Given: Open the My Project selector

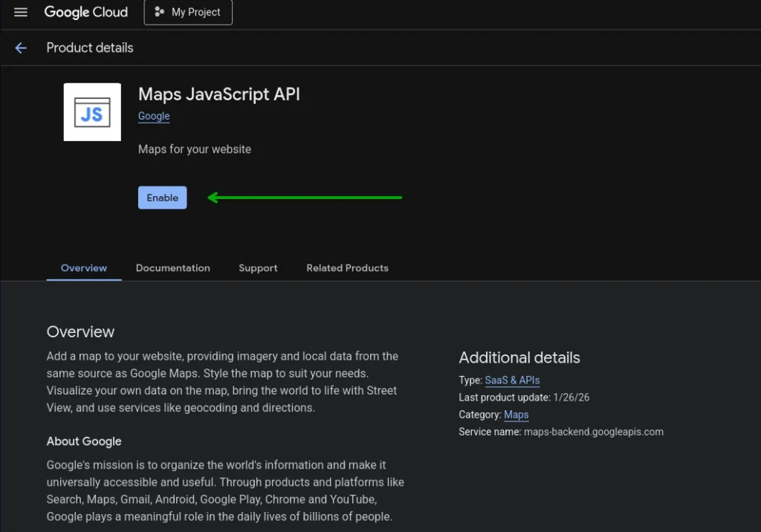Looking at the screenshot, I should tap(188, 13).
